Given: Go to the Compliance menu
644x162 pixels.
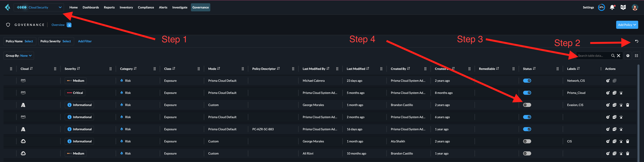Looking at the screenshot, I should point(146,7).
